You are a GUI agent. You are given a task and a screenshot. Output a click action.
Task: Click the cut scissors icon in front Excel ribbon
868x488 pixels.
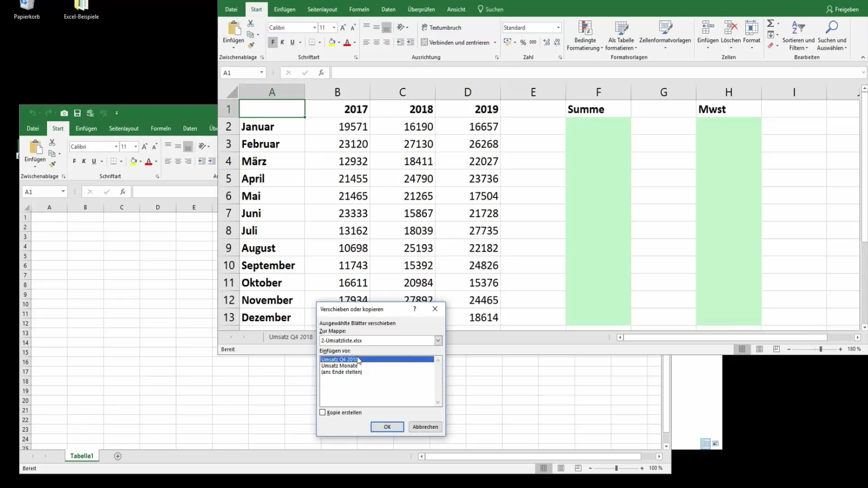pyautogui.click(x=250, y=23)
